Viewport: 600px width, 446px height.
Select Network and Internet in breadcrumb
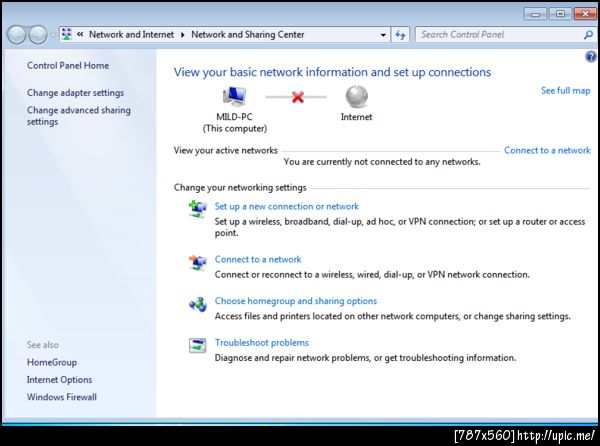coord(131,34)
